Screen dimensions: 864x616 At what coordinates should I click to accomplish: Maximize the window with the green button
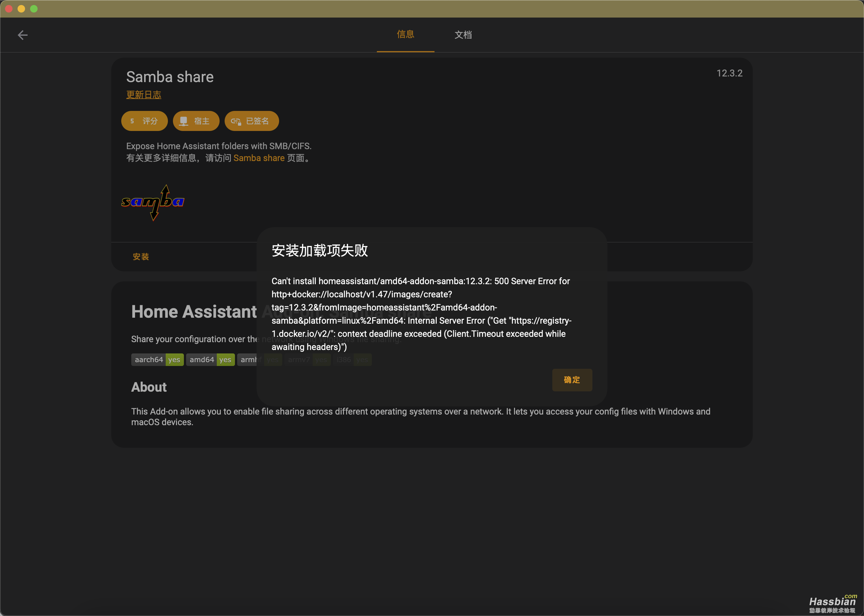(34, 9)
